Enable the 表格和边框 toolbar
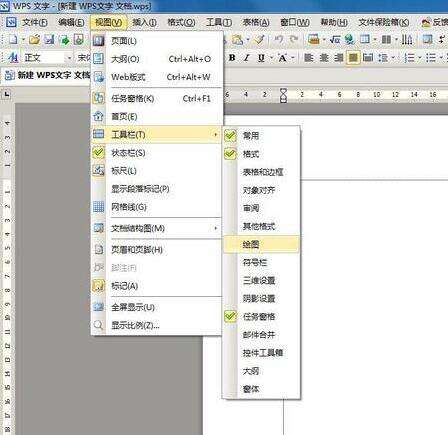The height and width of the screenshot is (435, 448). [x=261, y=172]
